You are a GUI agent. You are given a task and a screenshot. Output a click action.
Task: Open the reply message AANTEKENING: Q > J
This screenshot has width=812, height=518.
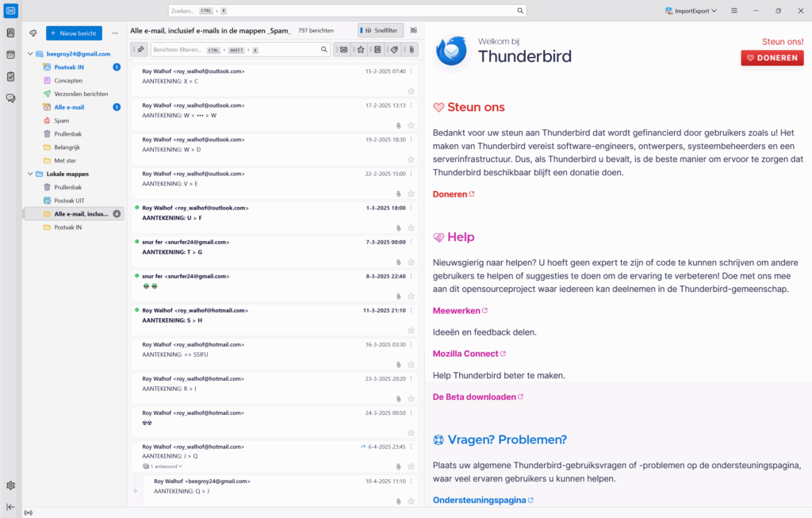280,491
